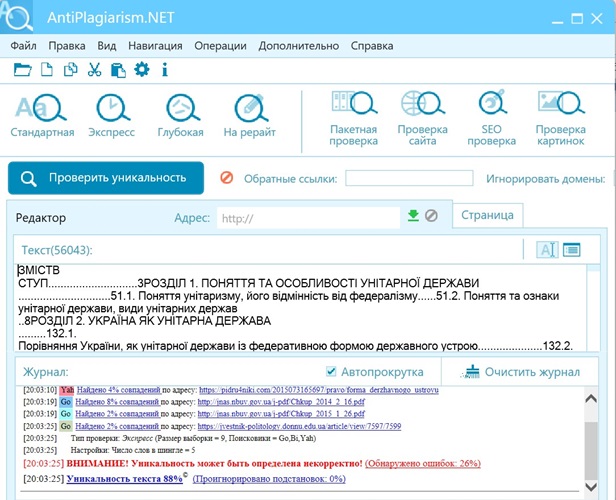Open the Вид menu
Image resolution: width=616 pixels, height=500 pixels.
(x=107, y=46)
